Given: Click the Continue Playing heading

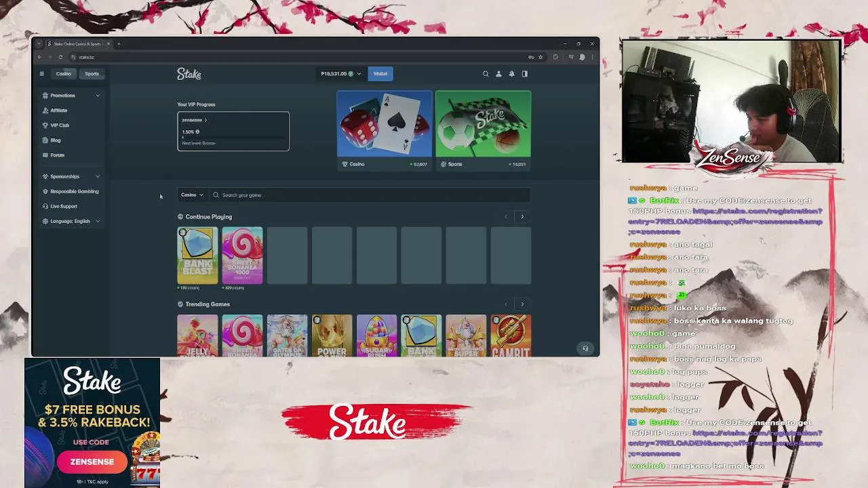Looking at the screenshot, I should point(209,217).
